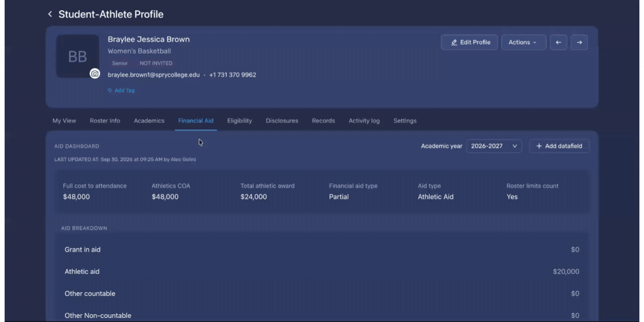Open the Academic year 2026-2027 dropdown

494,146
